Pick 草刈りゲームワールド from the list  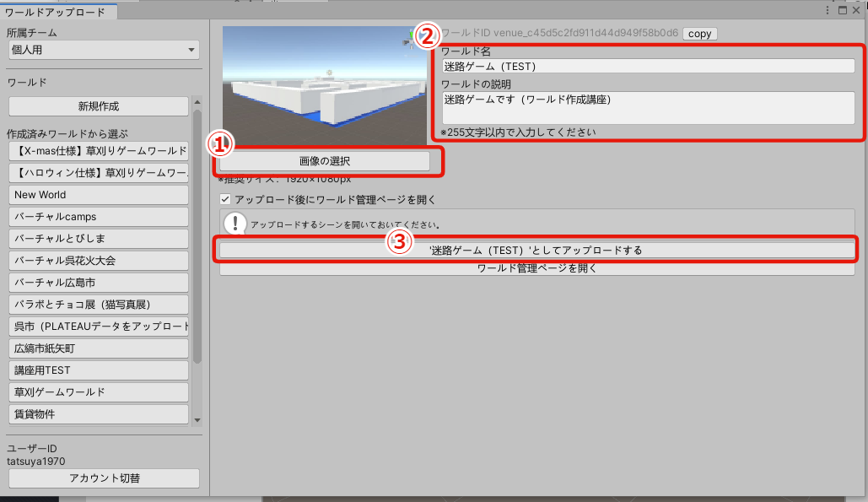click(98, 391)
